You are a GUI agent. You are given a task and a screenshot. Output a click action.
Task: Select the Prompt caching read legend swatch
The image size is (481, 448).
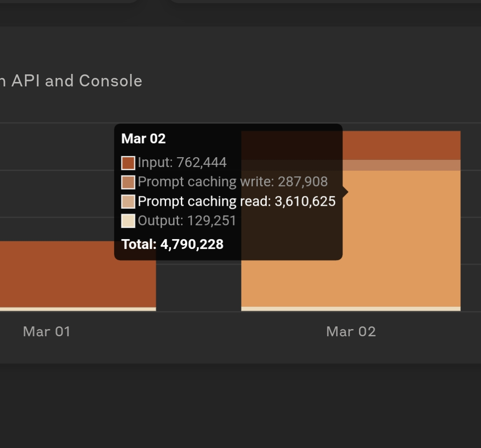point(128,202)
